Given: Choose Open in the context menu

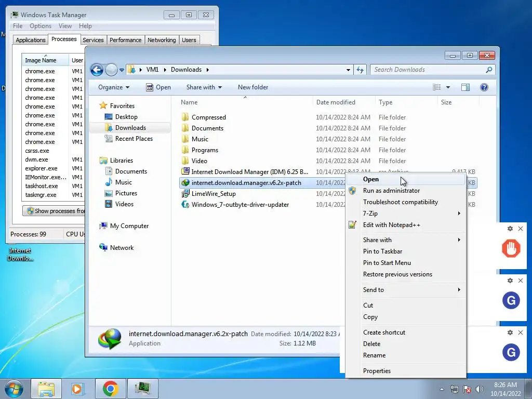Looking at the screenshot, I should tap(406, 179).
